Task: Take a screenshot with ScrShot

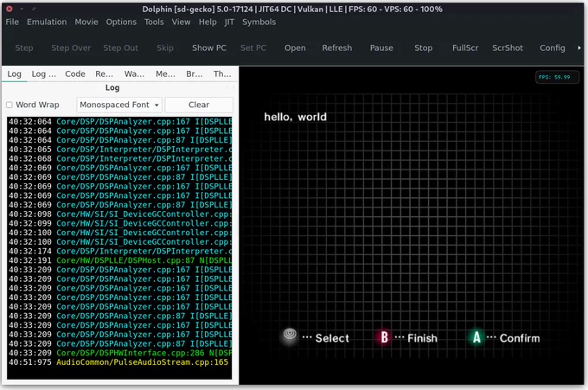Action: click(508, 48)
